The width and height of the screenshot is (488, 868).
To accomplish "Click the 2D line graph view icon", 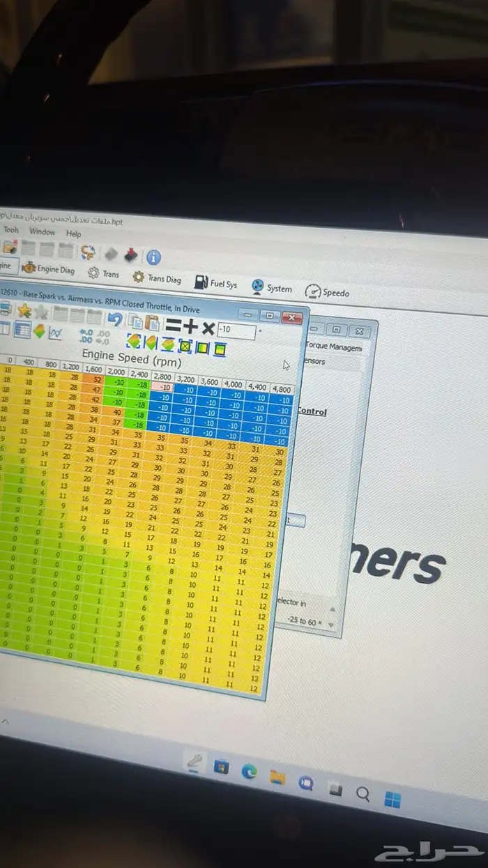I will (55, 333).
